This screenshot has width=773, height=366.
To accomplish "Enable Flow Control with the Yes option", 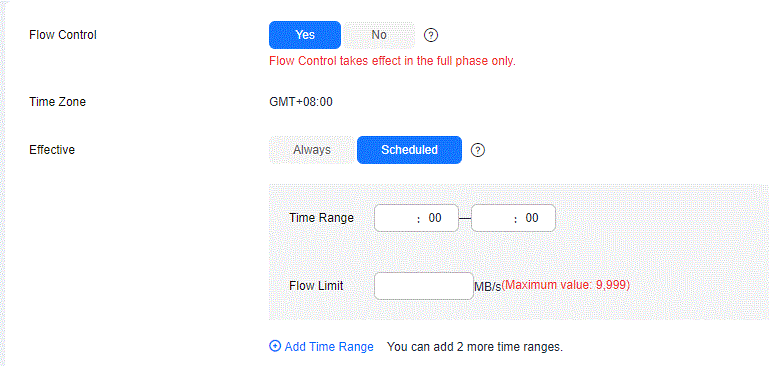I will 305,35.
